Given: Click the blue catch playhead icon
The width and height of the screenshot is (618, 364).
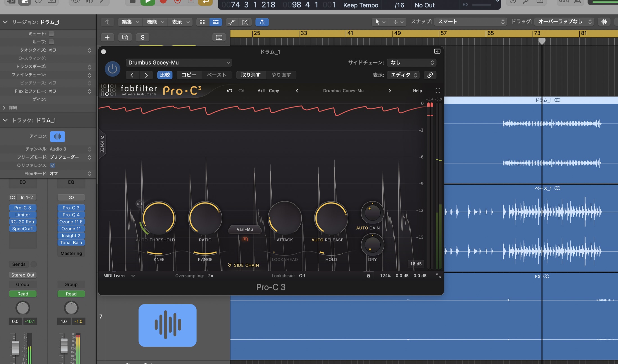Looking at the screenshot, I should [262, 22].
